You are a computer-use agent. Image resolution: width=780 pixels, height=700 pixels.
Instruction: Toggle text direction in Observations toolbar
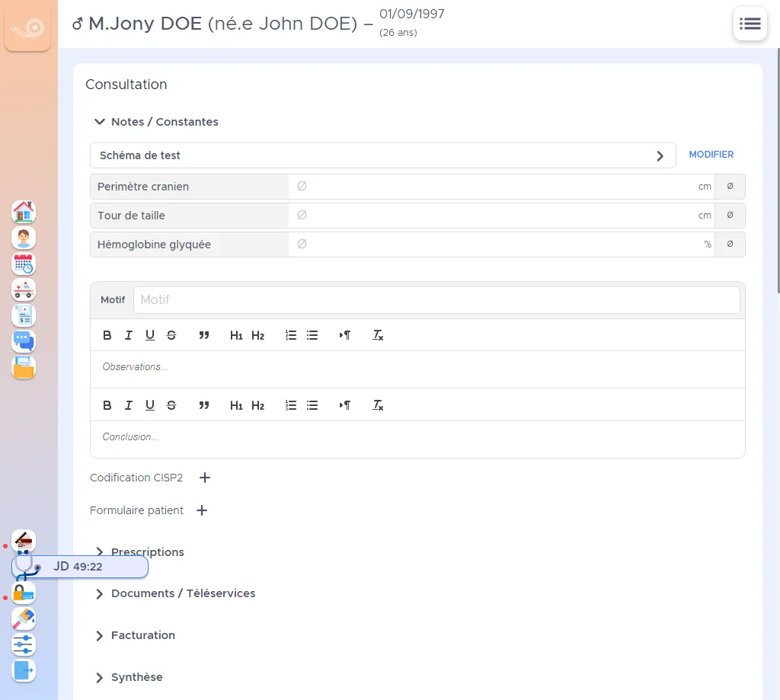[345, 335]
